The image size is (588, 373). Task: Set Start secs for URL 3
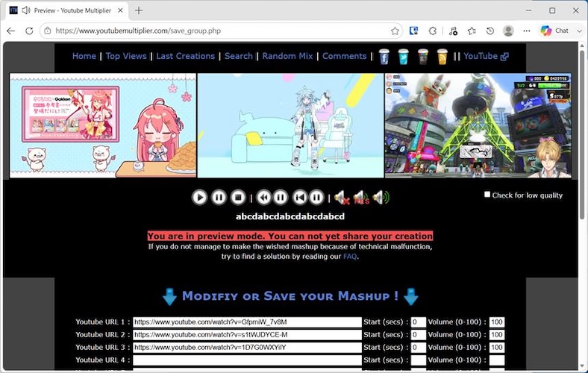point(418,348)
